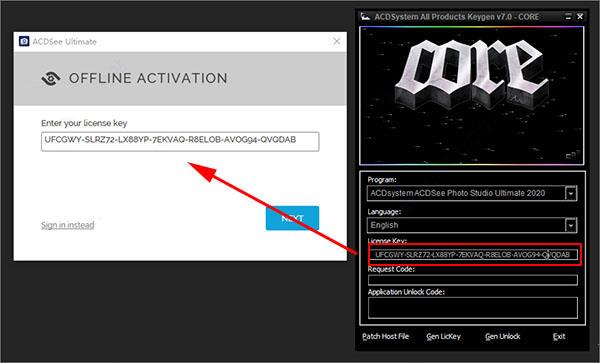Click the Application Unlock Code box
This screenshot has width=600, height=363.
[x=473, y=308]
